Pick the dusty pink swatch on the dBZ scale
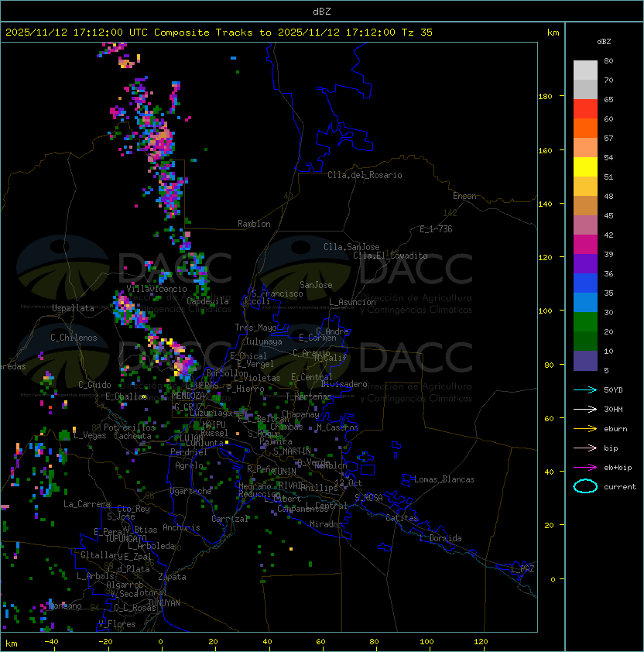644x652 pixels. click(x=585, y=225)
